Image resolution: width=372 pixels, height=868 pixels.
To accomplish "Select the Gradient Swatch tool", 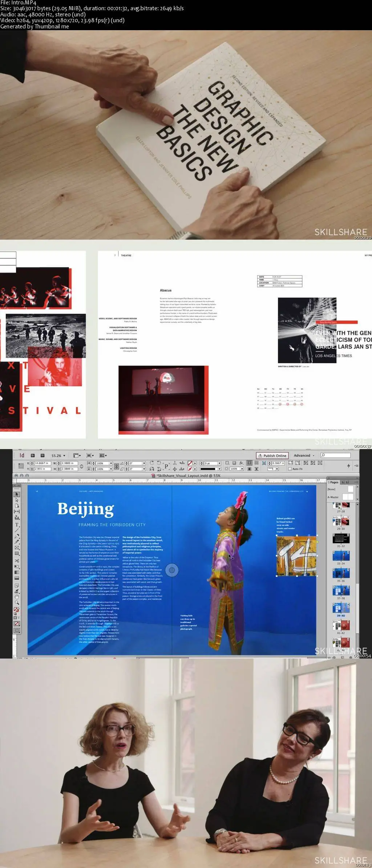I will point(17,572).
